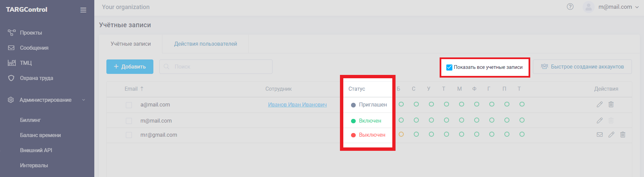Click the hamburger menu icon beside TARGControl
This screenshot has width=644, height=177.
pyautogui.click(x=83, y=10)
